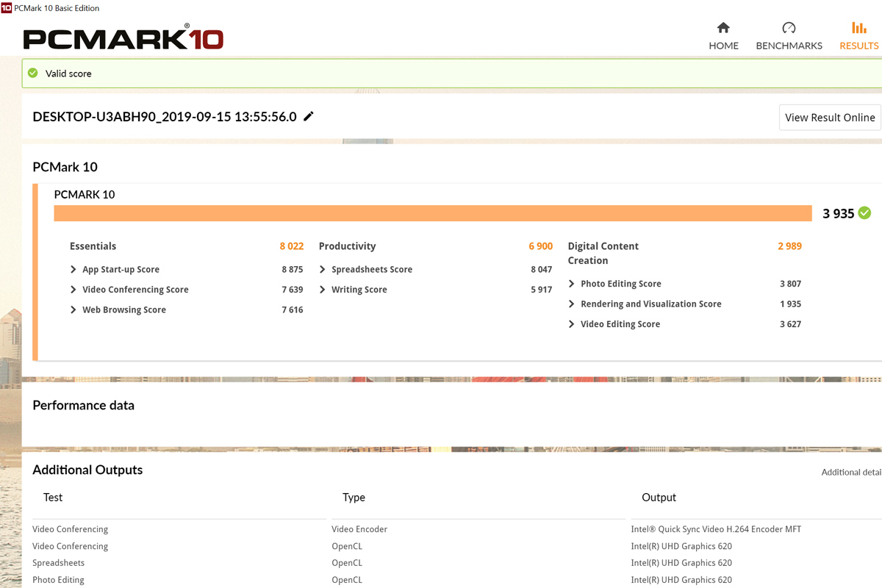Expand Photo Editing Score details
Viewport: 882px width, 588px height.
coord(571,284)
